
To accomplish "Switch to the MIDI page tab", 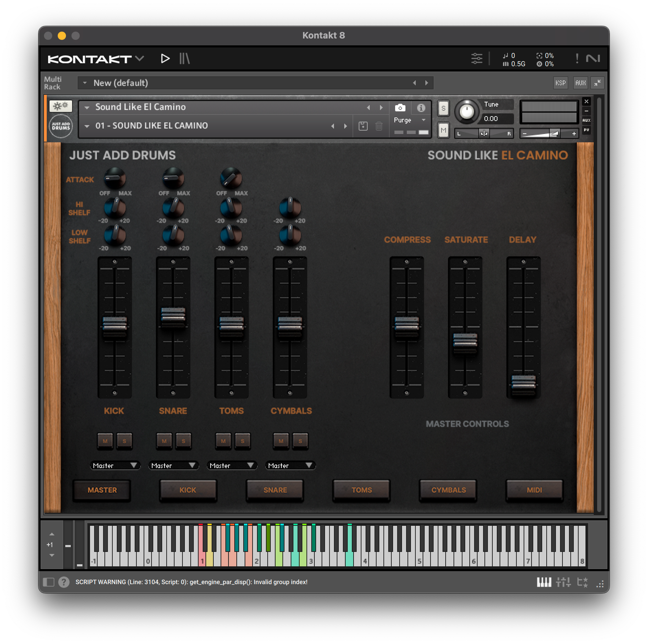I will [x=535, y=490].
